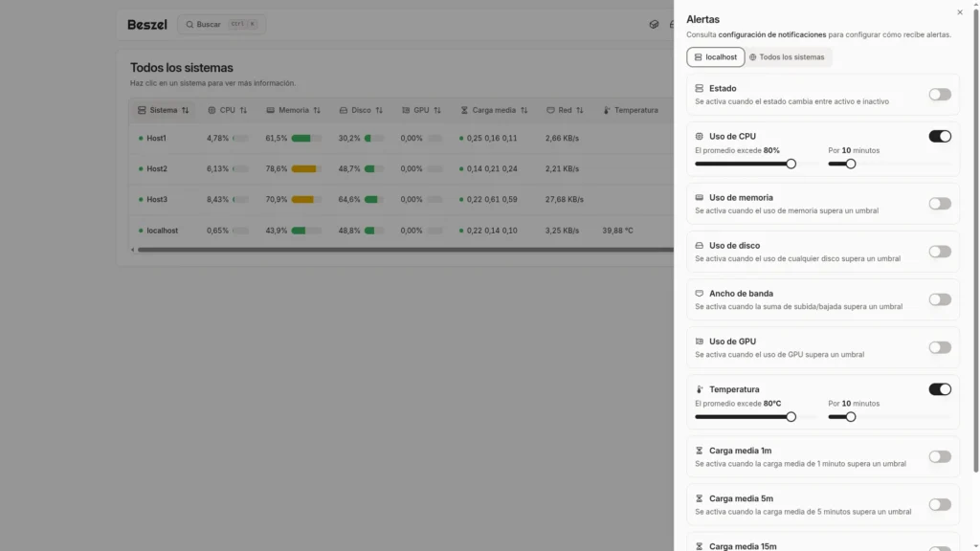Open the Buscar search box
The height and width of the screenshot is (551, 980).
point(221,24)
